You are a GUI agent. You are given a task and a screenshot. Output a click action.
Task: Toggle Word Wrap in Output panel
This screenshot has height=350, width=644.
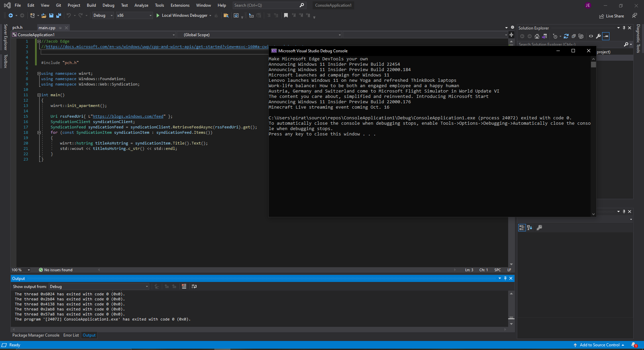(194, 287)
